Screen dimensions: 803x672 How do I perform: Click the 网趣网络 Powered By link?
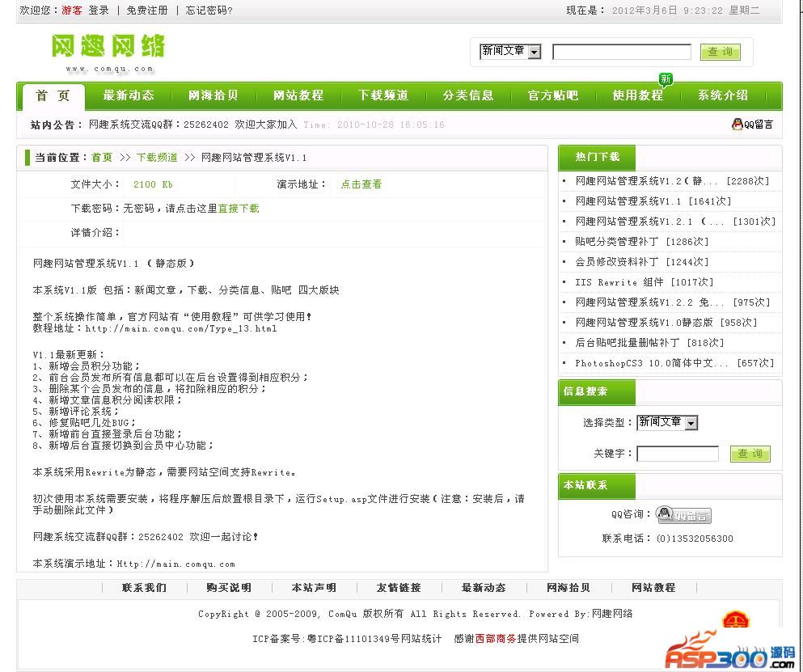[612, 614]
